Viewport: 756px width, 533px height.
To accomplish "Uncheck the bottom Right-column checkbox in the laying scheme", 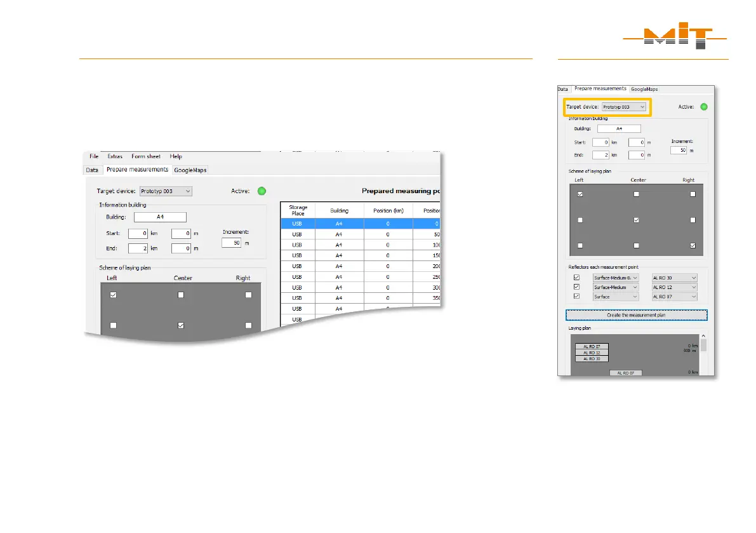I will click(693, 245).
